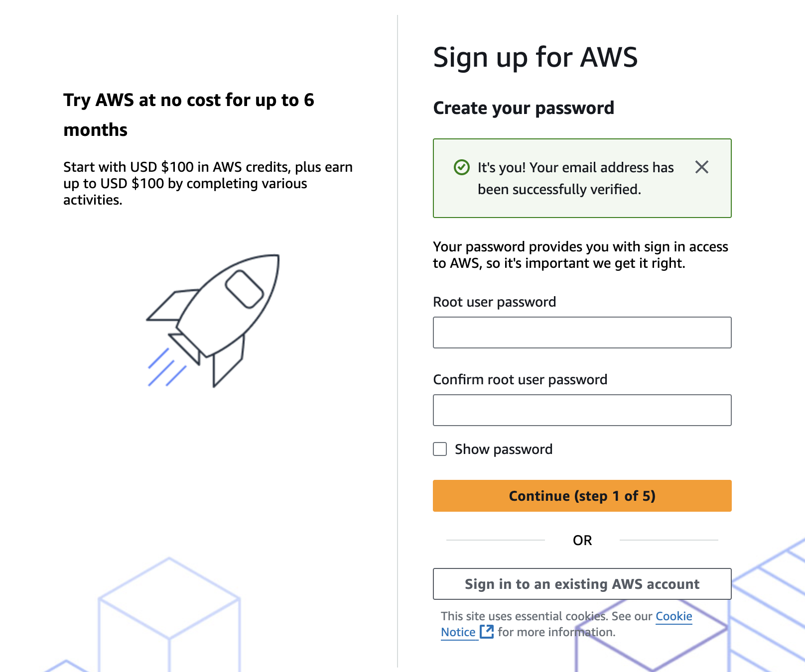The width and height of the screenshot is (805, 672).
Task: Select the Root user password label
Action: (495, 302)
